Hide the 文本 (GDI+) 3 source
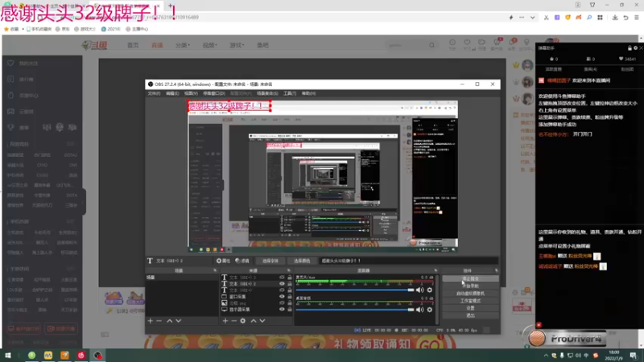This screenshot has width=644, height=362. point(282,278)
